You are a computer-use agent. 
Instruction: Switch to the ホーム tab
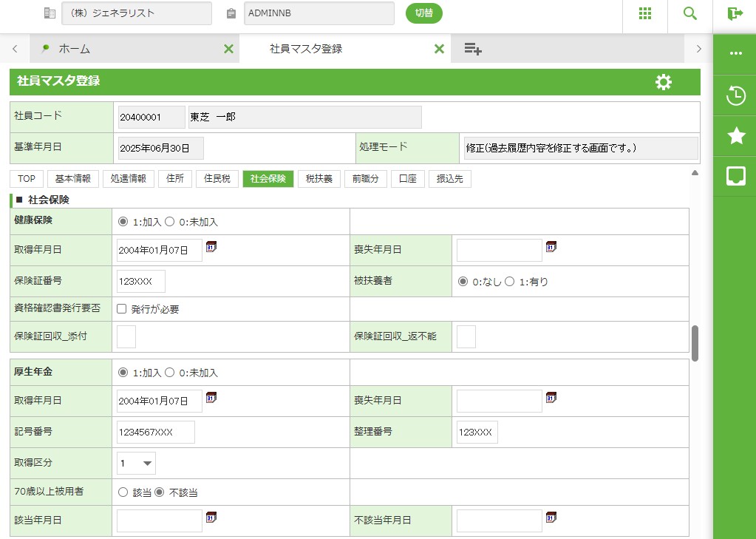click(x=74, y=49)
